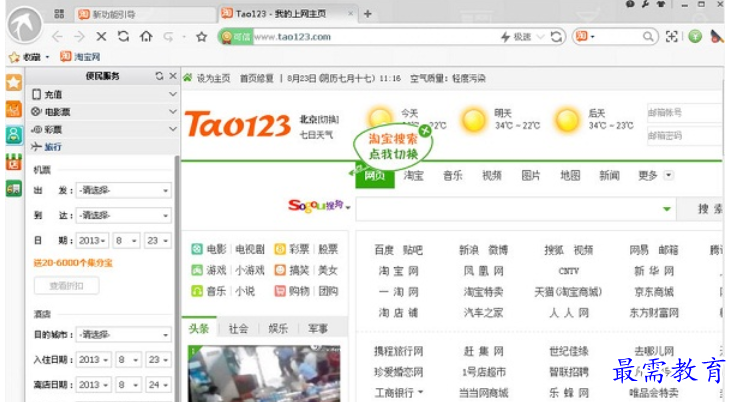This screenshot has width=734, height=402.
Task: Click the 北京[切换] city link
Action: tap(319, 119)
